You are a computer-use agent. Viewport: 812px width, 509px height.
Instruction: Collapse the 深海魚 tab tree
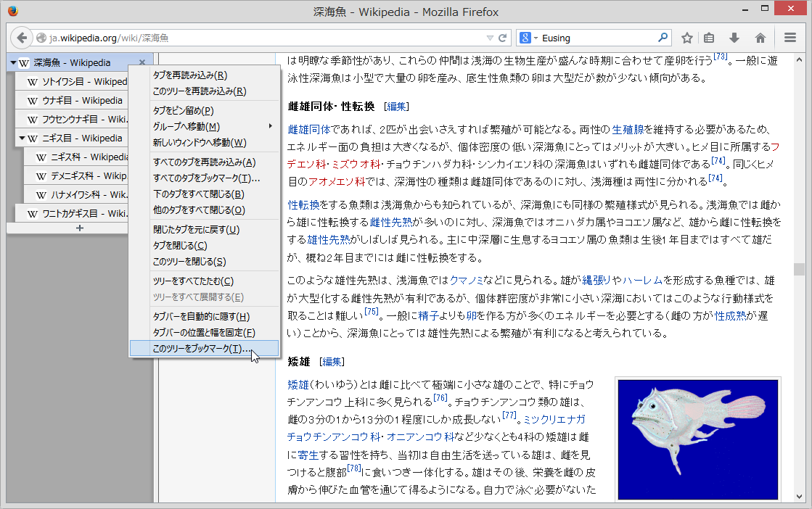(x=13, y=62)
